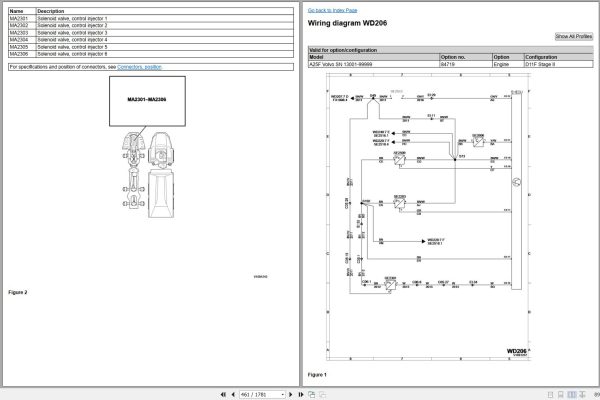The height and width of the screenshot is (400, 600).
Task: Switch to single page view
Action: point(551,394)
